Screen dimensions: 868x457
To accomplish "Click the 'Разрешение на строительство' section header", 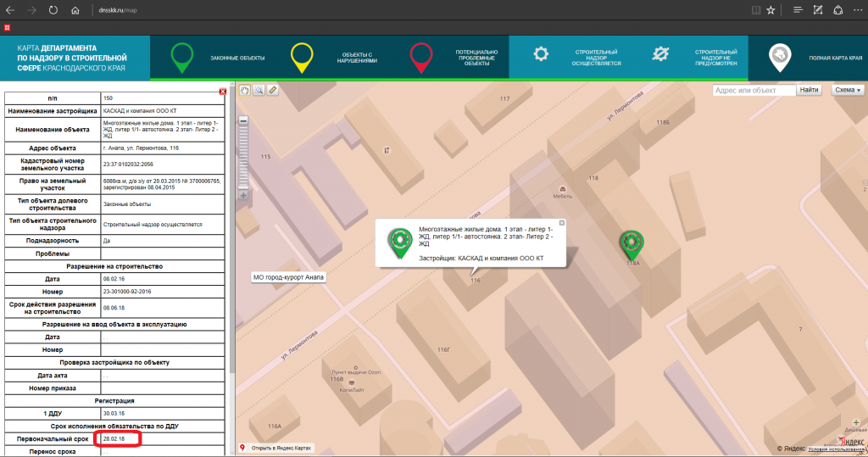I will tap(114, 266).
